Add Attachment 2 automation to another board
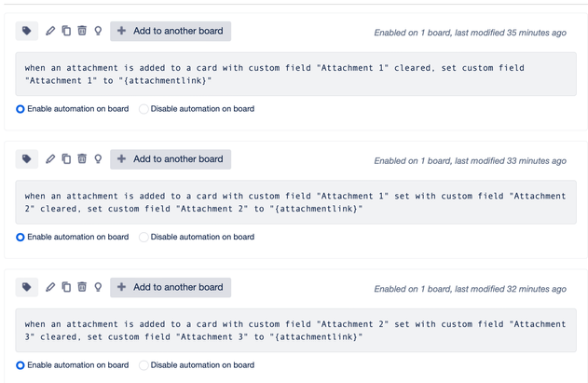 coord(171,159)
